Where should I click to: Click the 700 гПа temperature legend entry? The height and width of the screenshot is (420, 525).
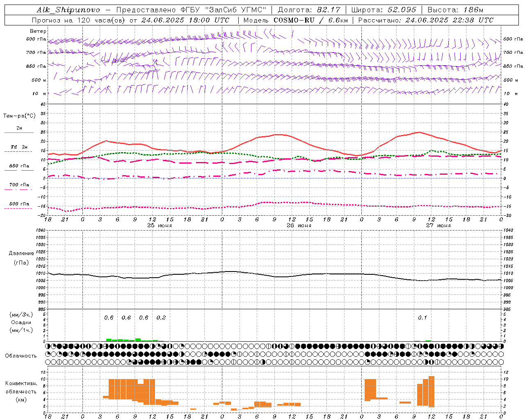pyautogui.click(x=19, y=185)
